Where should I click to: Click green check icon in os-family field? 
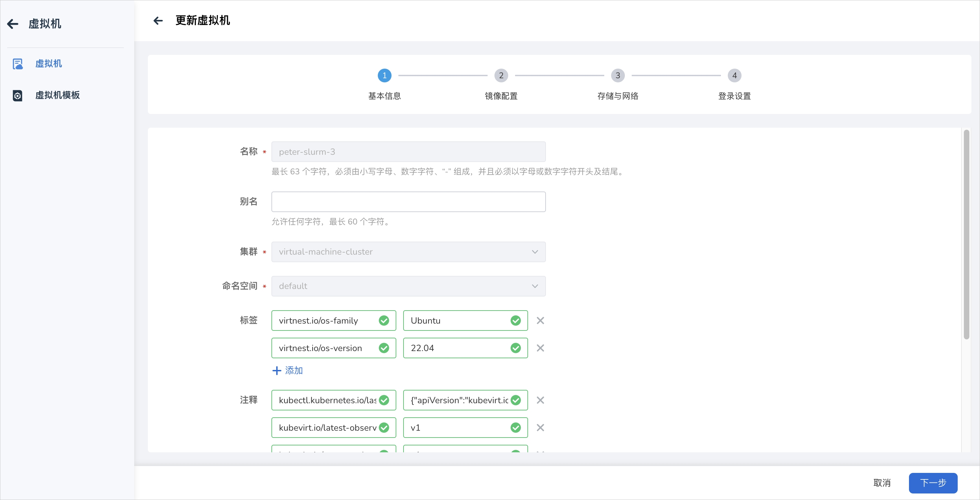click(x=384, y=321)
